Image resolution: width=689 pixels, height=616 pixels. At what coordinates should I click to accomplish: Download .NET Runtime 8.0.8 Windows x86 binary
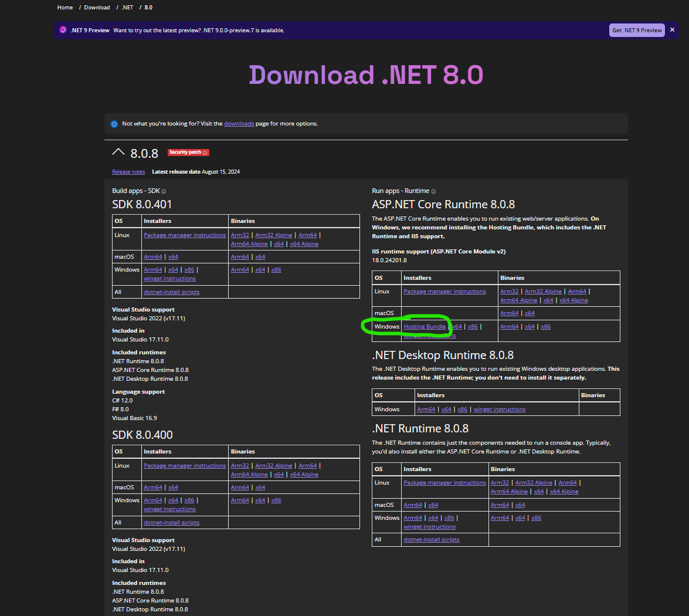tap(536, 518)
